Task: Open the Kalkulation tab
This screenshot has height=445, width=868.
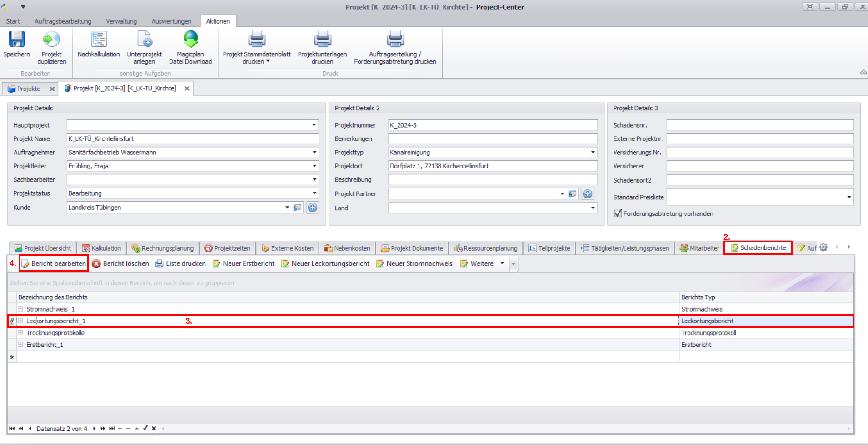Action: click(x=101, y=248)
